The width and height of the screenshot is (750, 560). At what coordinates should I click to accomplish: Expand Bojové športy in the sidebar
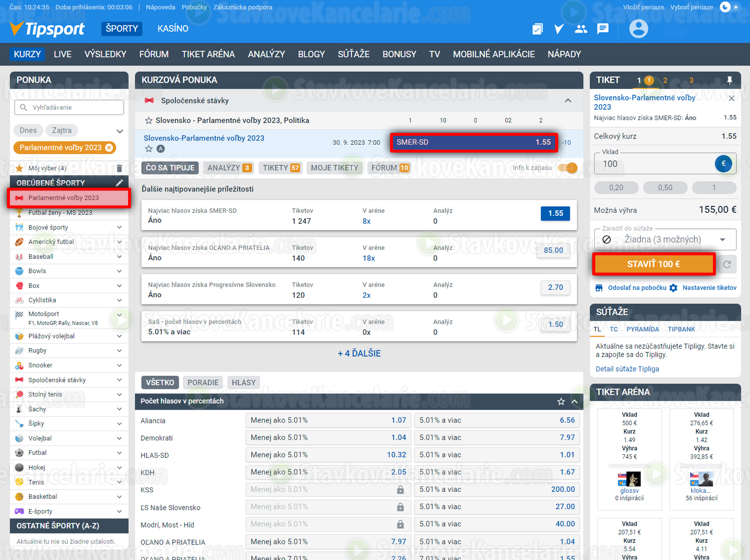point(120,227)
